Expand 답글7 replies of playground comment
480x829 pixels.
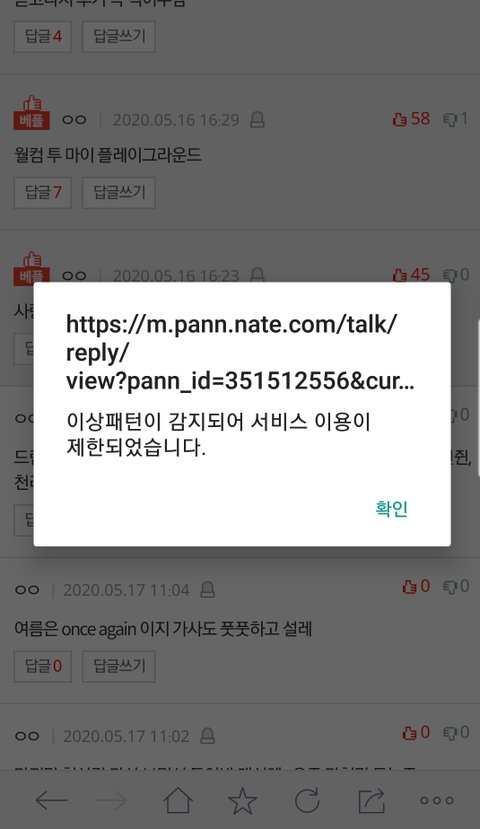point(43,192)
